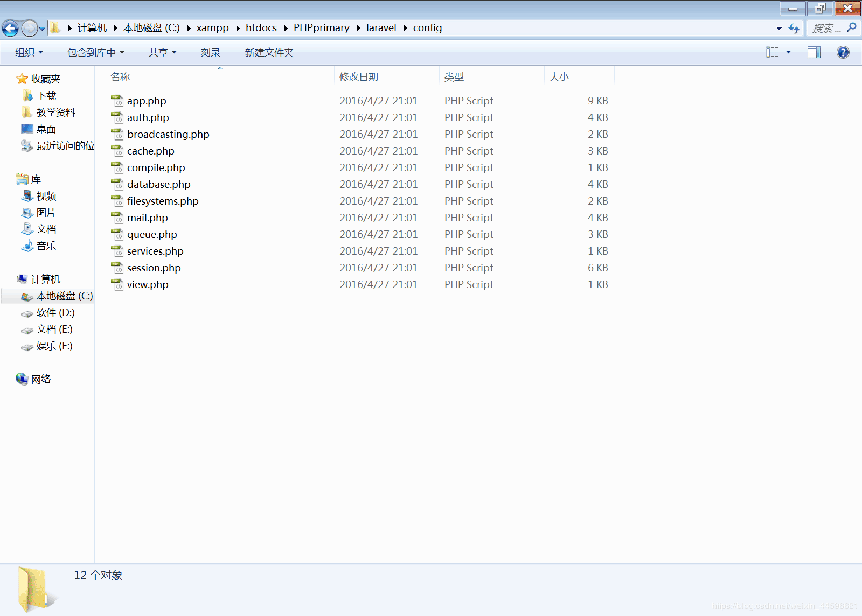
Task: Open the Help question mark icon
Action: pyautogui.click(x=843, y=52)
